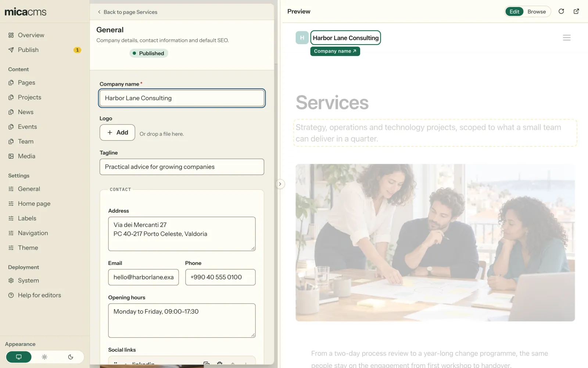Click the Publish badge showing 1
Viewport: 588px width, 368px height.
[77, 50]
